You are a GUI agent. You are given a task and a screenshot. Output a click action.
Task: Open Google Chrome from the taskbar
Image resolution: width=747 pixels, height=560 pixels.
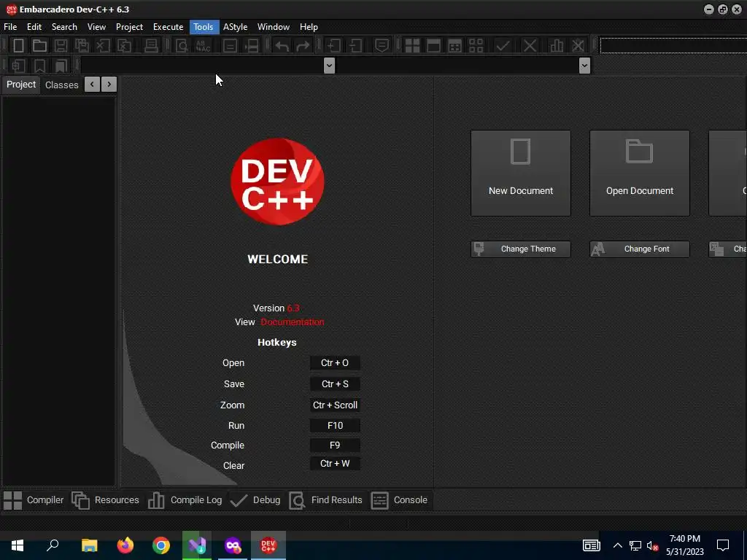(161, 545)
